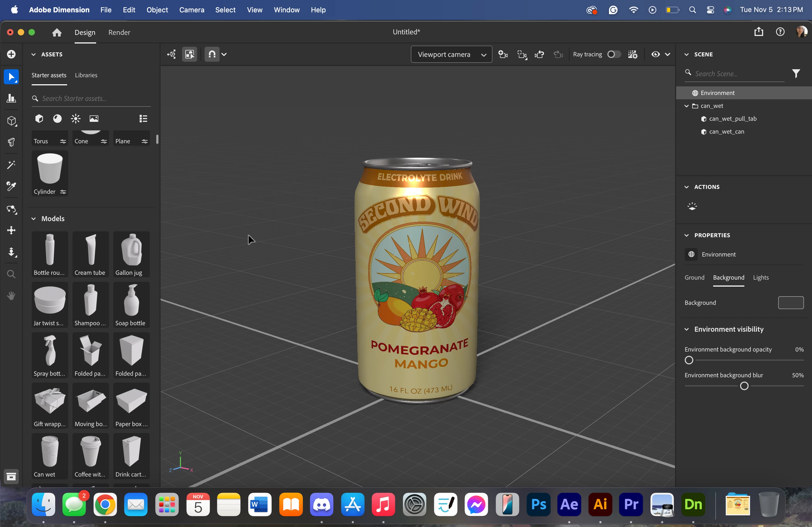Toggle Ray tracing switch

click(x=614, y=54)
